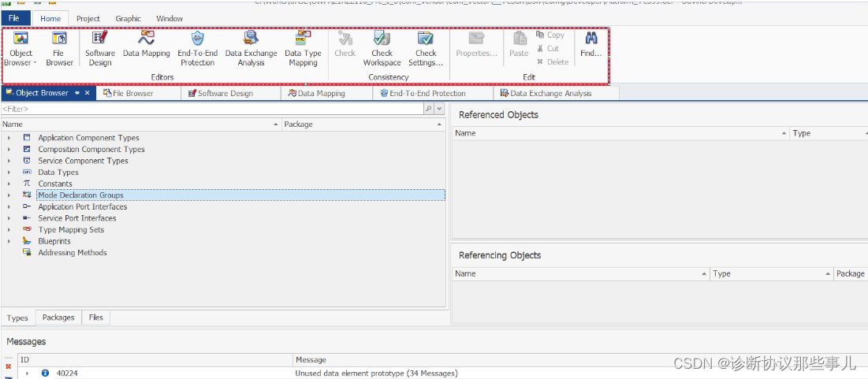Click the Application Component Types icon
The height and width of the screenshot is (379, 868).
pos(27,137)
